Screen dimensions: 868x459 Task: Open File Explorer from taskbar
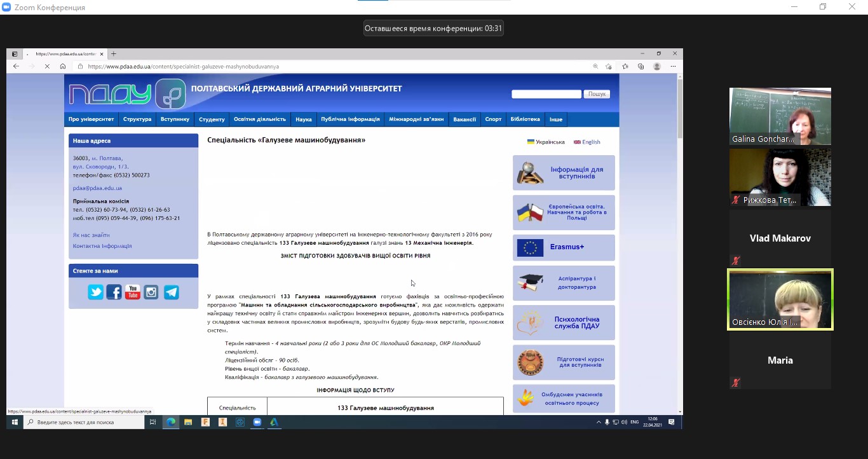(188, 422)
